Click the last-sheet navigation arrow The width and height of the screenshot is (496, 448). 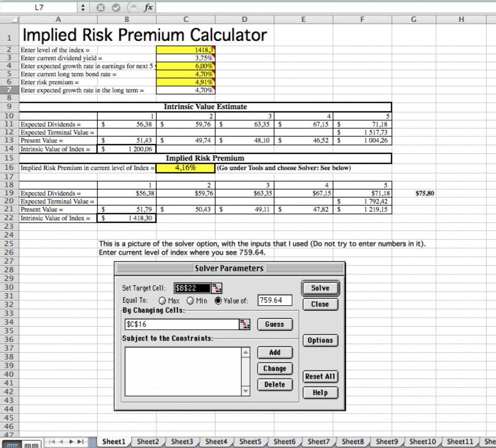81,441
